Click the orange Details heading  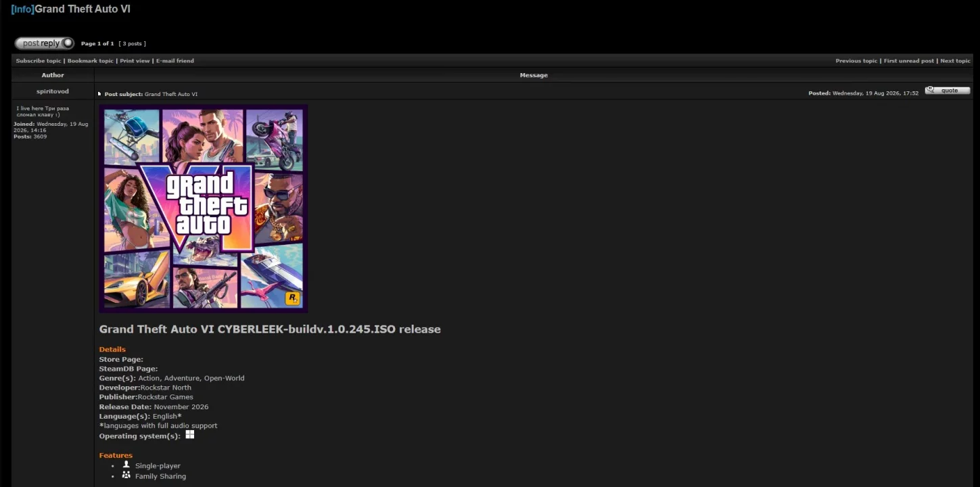(112, 350)
